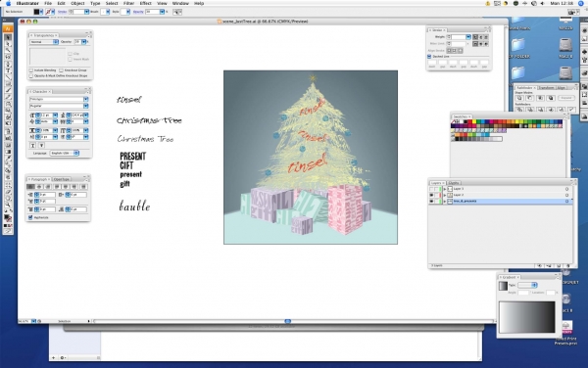The height and width of the screenshot is (368, 588).
Task: Open the Filter menu
Action: [x=128, y=3]
